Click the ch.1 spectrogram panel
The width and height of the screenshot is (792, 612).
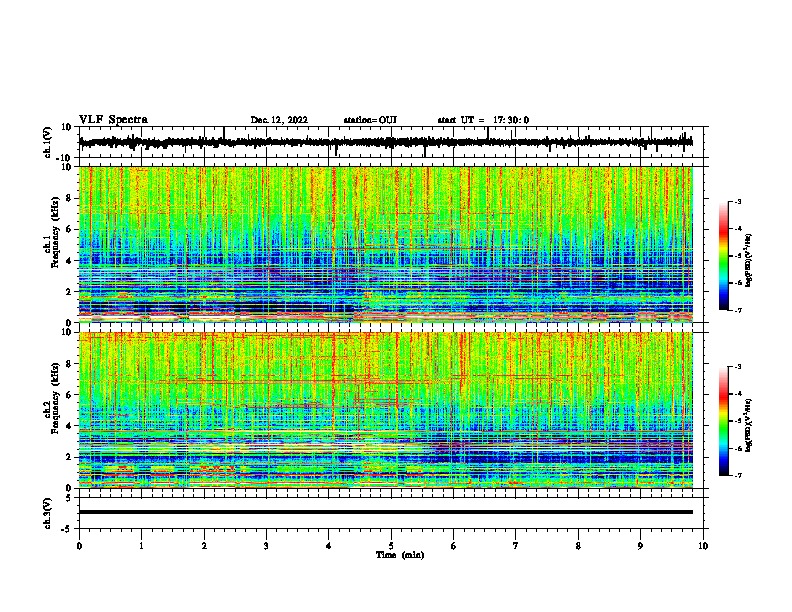pyautogui.click(x=386, y=244)
